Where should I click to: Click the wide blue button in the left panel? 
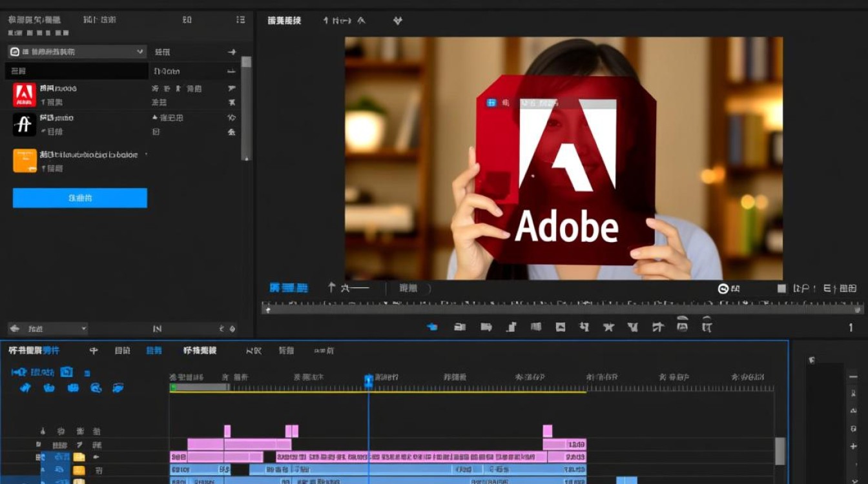(80, 198)
